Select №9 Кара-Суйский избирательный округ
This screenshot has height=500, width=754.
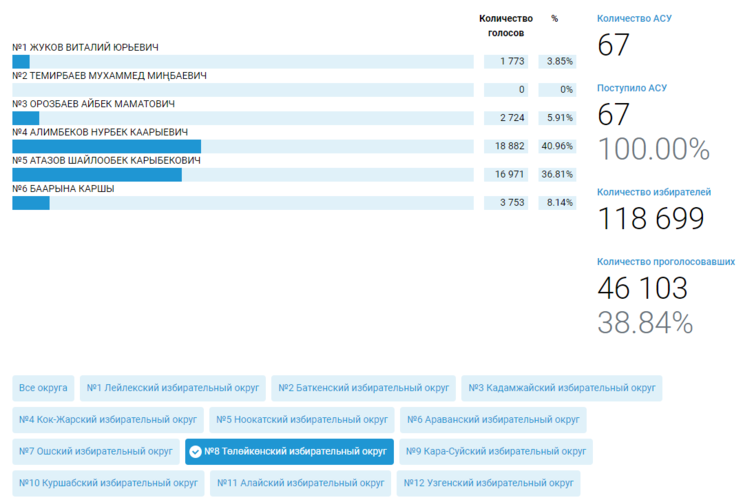point(496,452)
